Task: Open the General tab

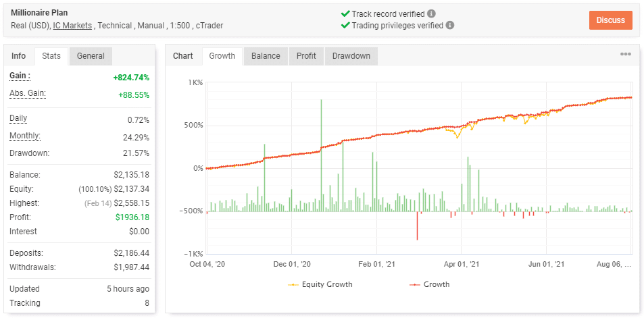Action: tap(91, 56)
